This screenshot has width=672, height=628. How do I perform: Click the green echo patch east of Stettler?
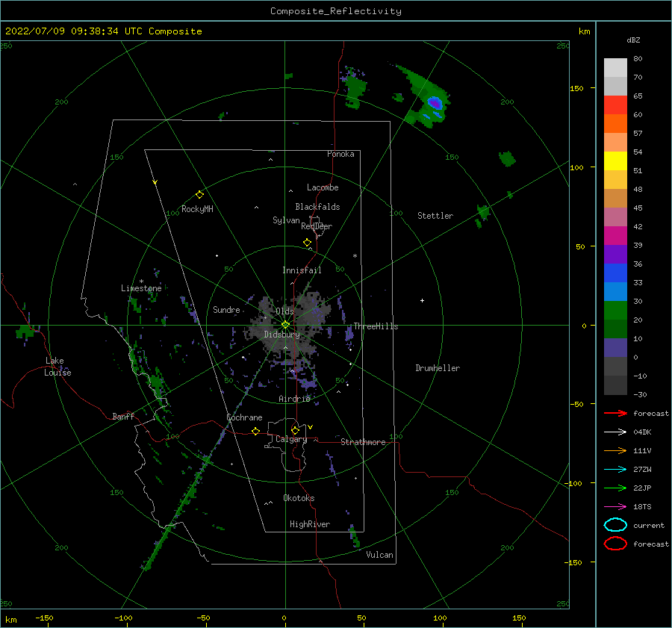(x=482, y=213)
